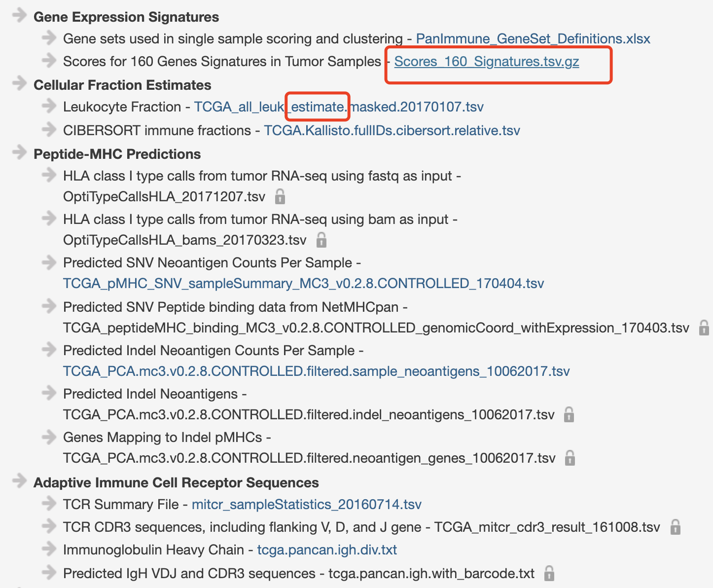Viewport: 713px width, 588px height.
Task: Select 'Cellular Fraction Estimates' heading text
Action: click(122, 85)
